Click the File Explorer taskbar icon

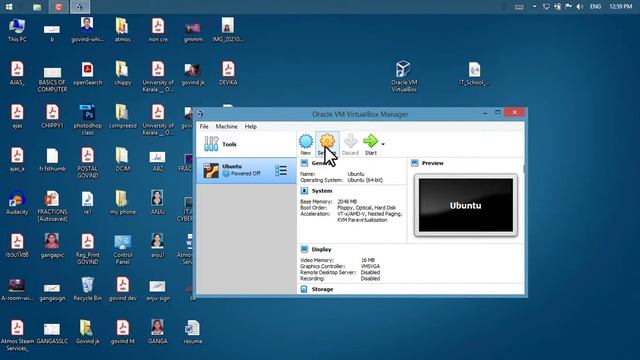[37, 7]
